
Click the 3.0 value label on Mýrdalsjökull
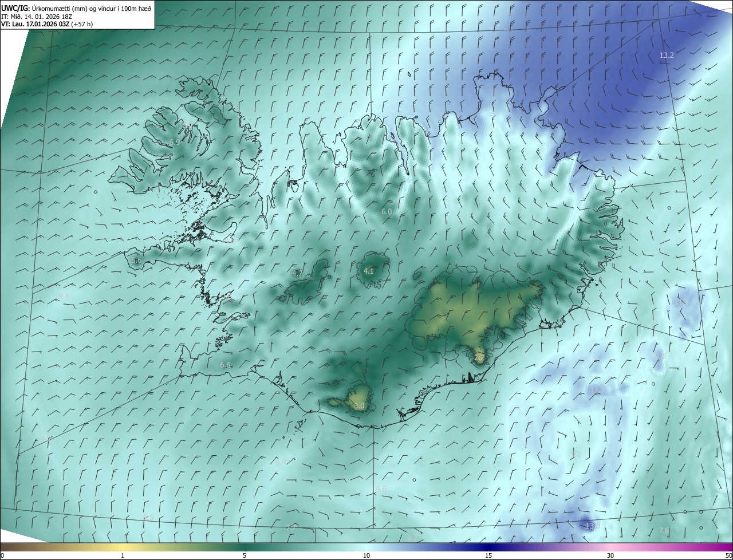click(x=359, y=406)
